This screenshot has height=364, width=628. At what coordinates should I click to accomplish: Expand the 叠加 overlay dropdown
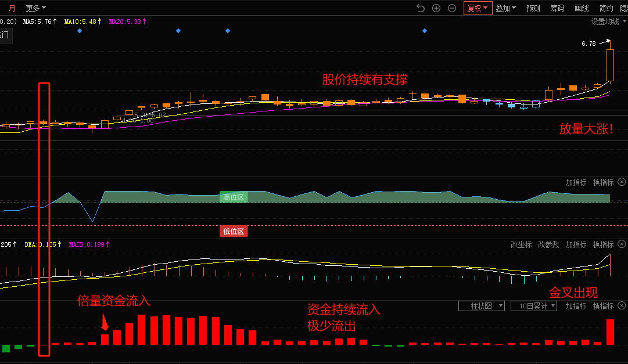505,8
